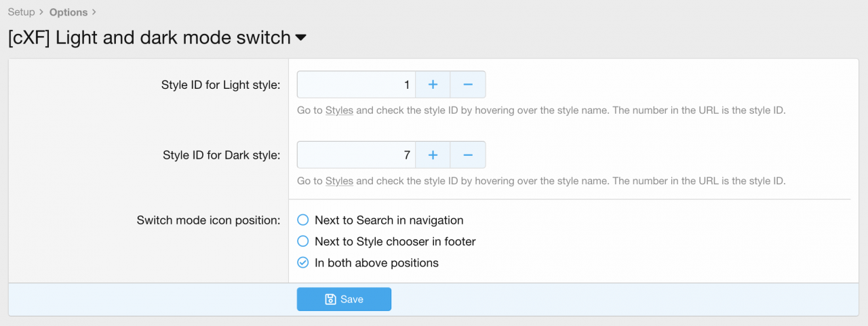Image resolution: width=868 pixels, height=326 pixels.
Task: Increase the Light style ID with plus
Action: 433,85
